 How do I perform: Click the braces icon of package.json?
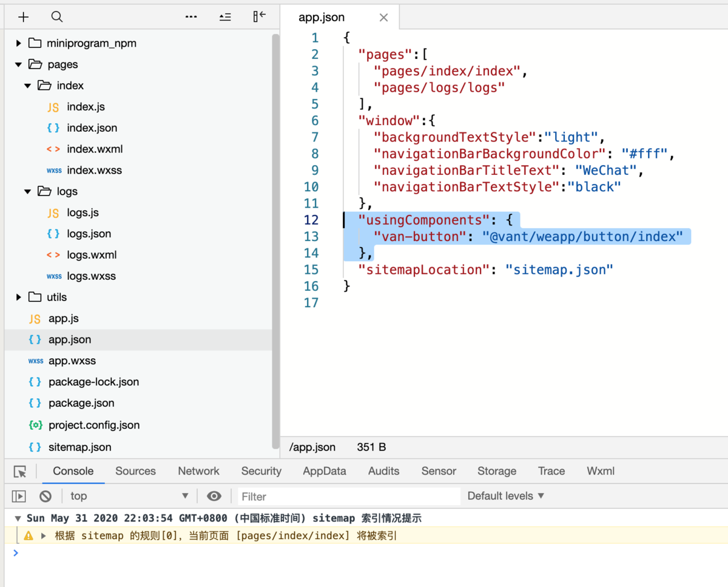click(x=35, y=403)
